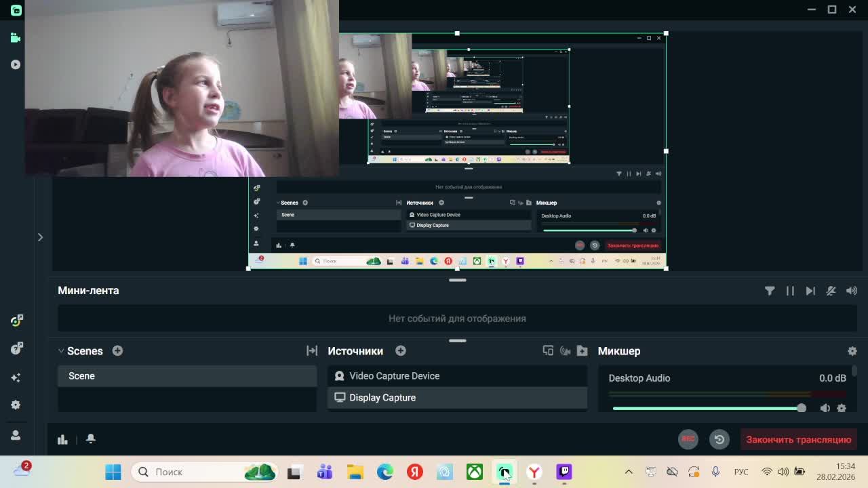This screenshot has height=488, width=868.
Task: Click 'Нет событий для отображения' text
Action: point(457,319)
